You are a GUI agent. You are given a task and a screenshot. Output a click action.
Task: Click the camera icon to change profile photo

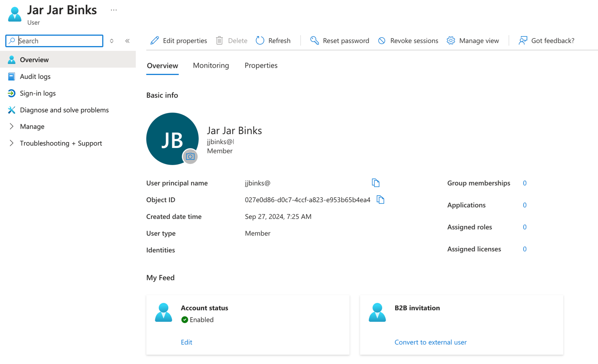coord(190,156)
